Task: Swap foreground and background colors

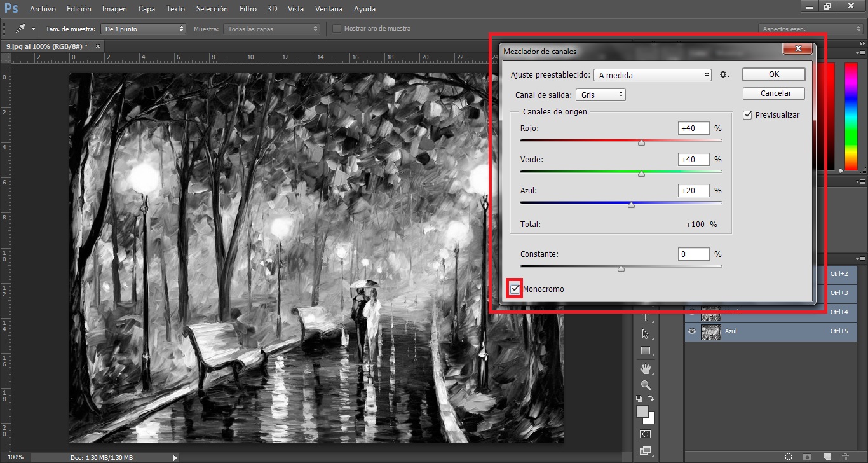Action: (651, 399)
